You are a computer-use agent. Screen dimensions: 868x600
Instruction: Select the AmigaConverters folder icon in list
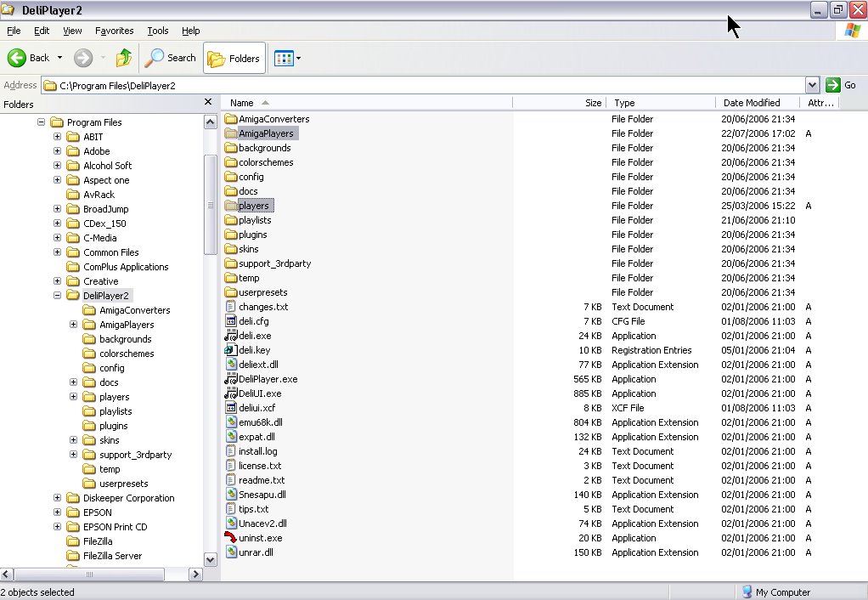coord(231,119)
